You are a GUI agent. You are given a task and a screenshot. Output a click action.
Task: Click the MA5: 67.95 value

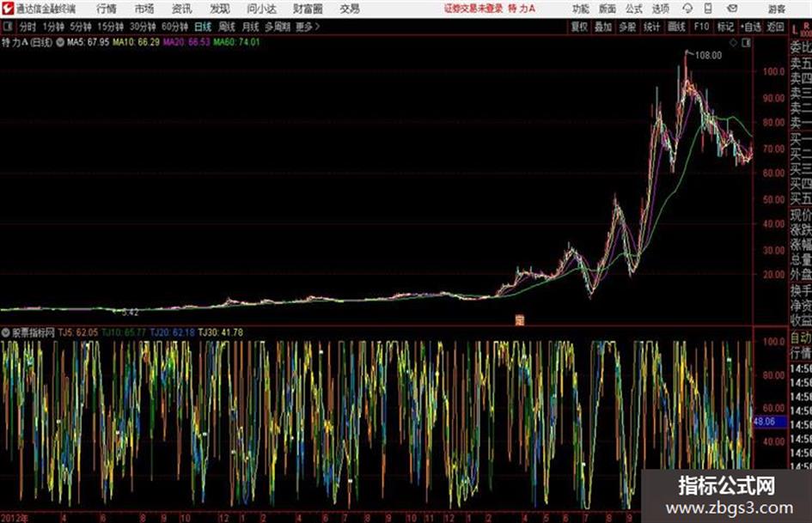coord(88,42)
